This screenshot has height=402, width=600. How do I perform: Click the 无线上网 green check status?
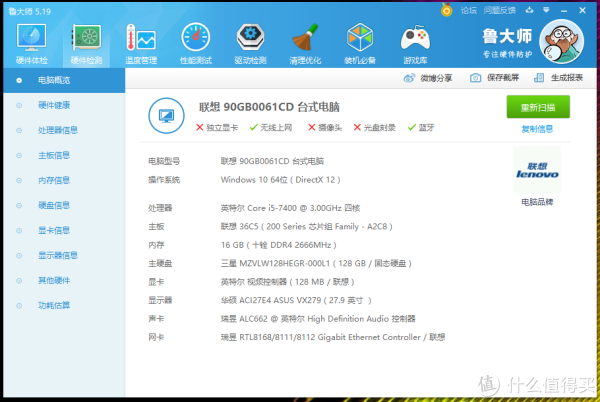[271, 127]
